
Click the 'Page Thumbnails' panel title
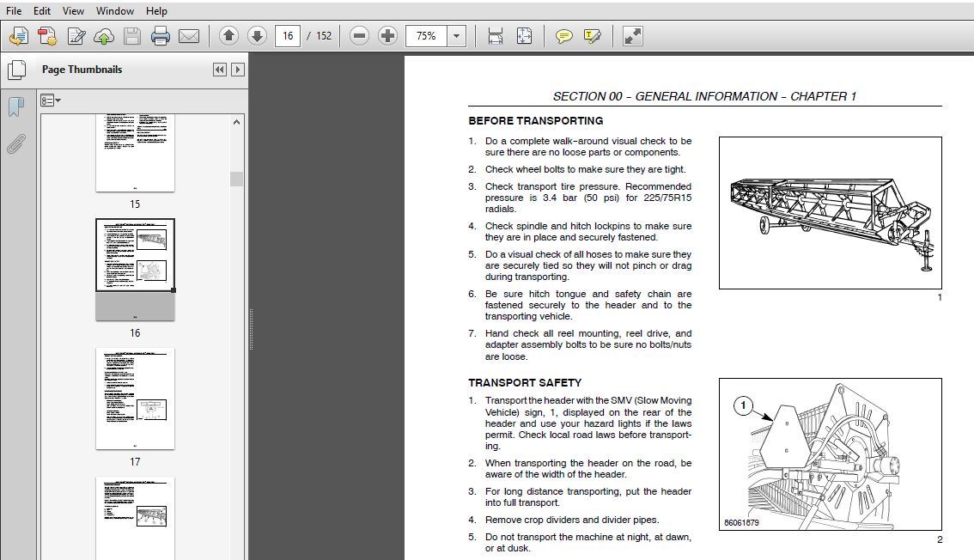[82, 70]
